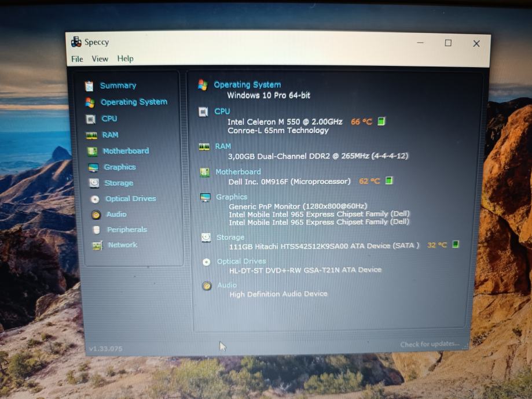532x399 pixels.
Task: Click the CPU chip icon in summary pane
Action: (203, 112)
